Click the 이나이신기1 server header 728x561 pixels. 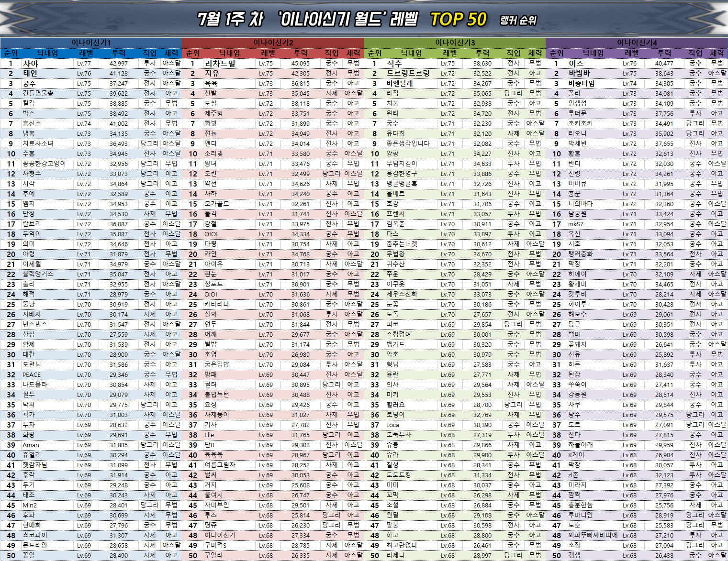(91, 43)
